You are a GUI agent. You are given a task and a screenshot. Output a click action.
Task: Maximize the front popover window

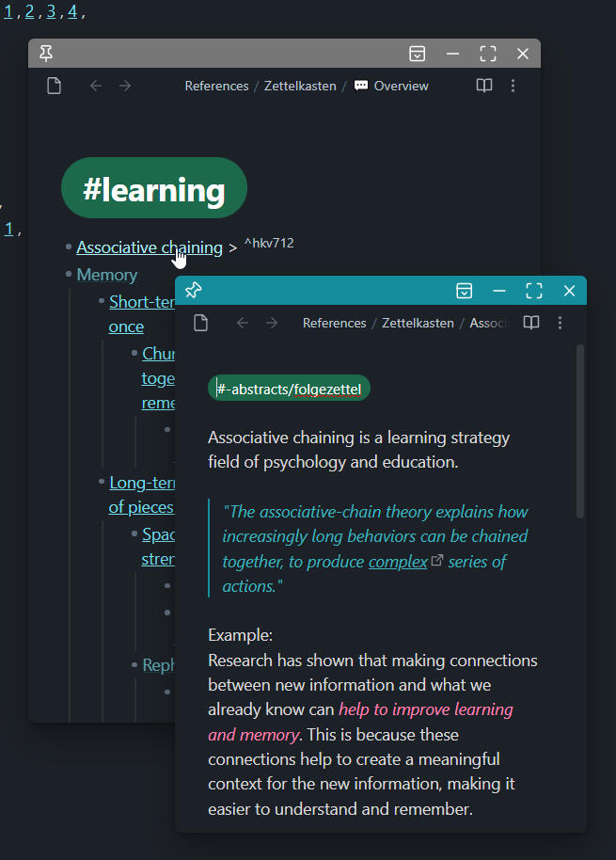tap(534, 291)
